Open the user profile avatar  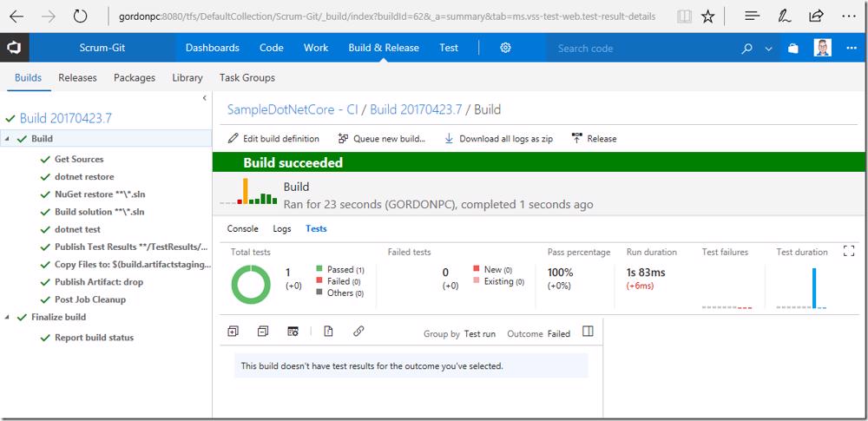[822, 48]
